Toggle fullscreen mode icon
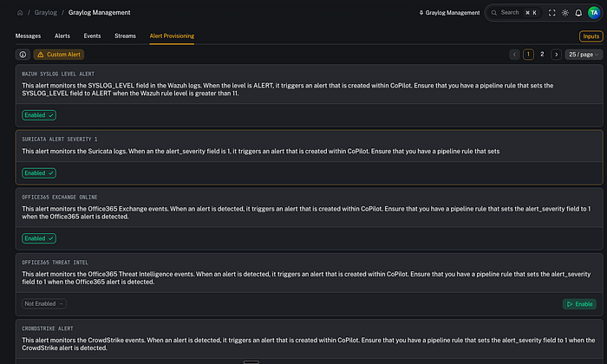 click(552, 13)
